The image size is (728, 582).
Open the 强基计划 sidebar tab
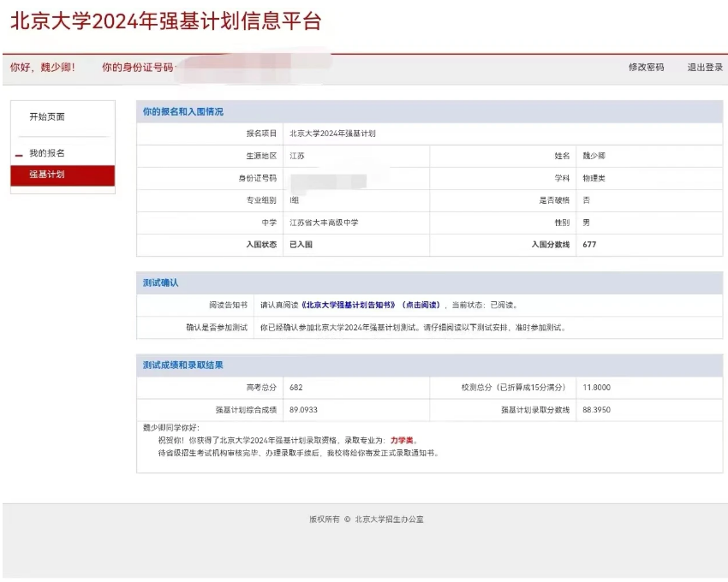63,175
